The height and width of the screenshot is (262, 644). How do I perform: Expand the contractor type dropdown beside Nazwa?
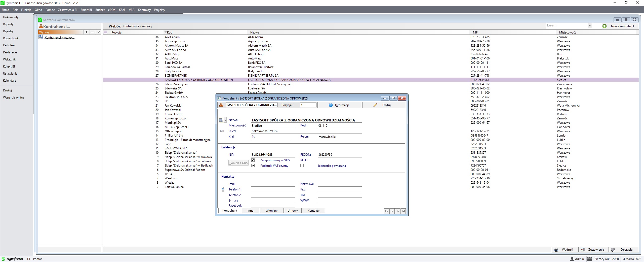click(225, 120)
